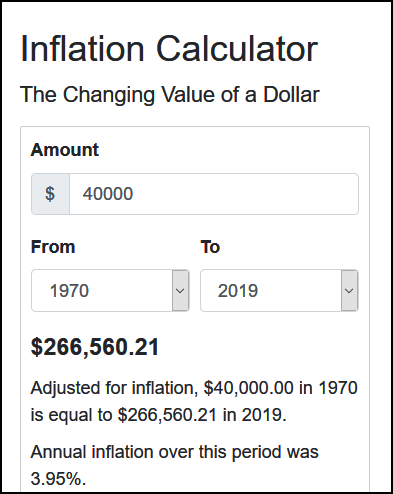
Task: Click the Annual inflation over this period text
Action: (175, 452)
